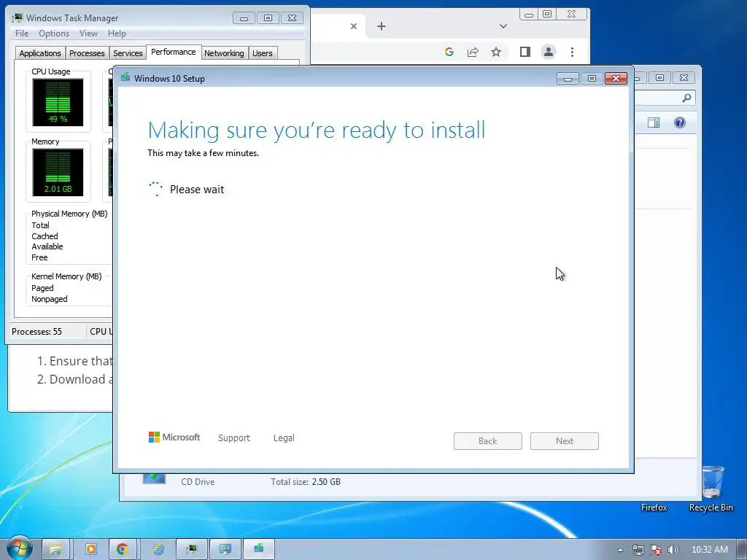
Task: Open the Help menu in Task Manager
Action: pos(117,34)
